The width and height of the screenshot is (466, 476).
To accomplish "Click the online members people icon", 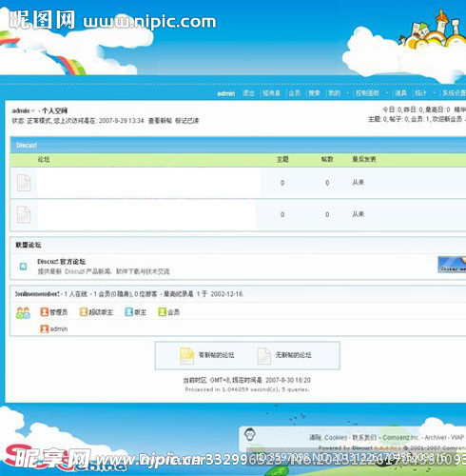I will pyautogui.click(x=23, y=312).
